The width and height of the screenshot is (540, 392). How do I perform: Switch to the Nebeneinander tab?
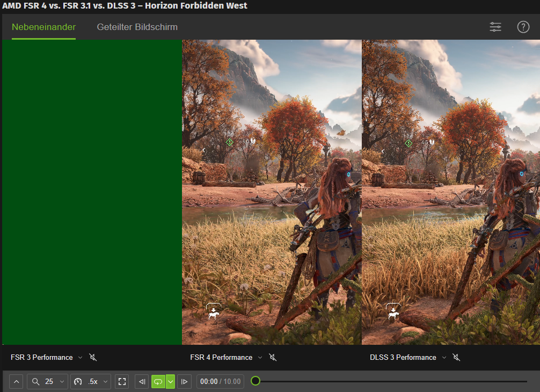[43, 27]
